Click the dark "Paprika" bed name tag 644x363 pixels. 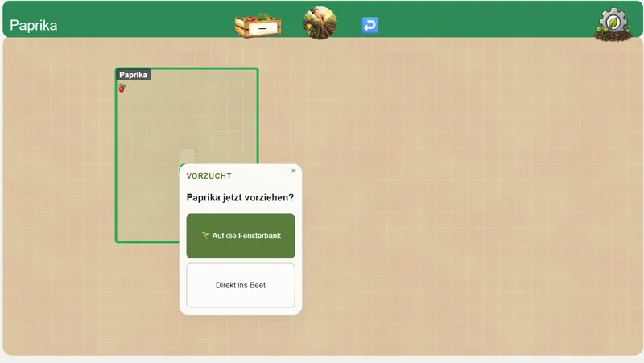click(x=133, y=75)
